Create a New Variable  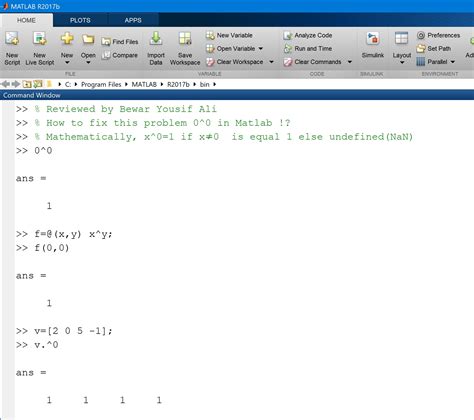[x=229, y=35]
